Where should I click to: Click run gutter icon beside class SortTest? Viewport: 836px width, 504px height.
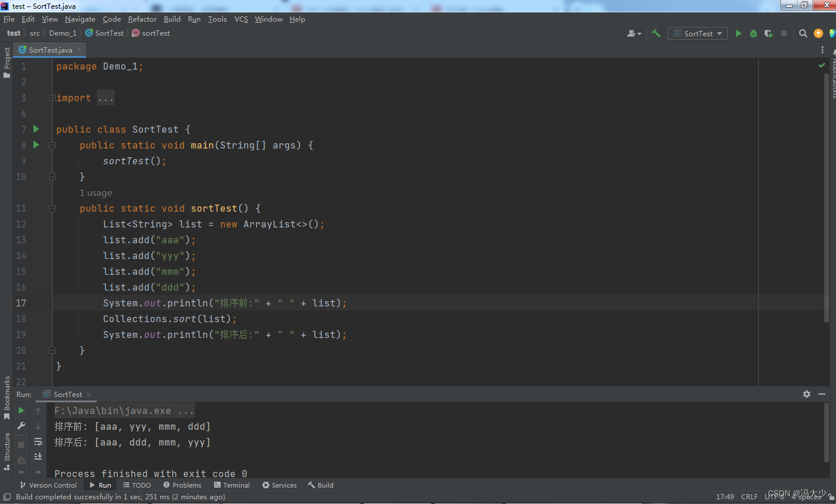coord(36,129)
